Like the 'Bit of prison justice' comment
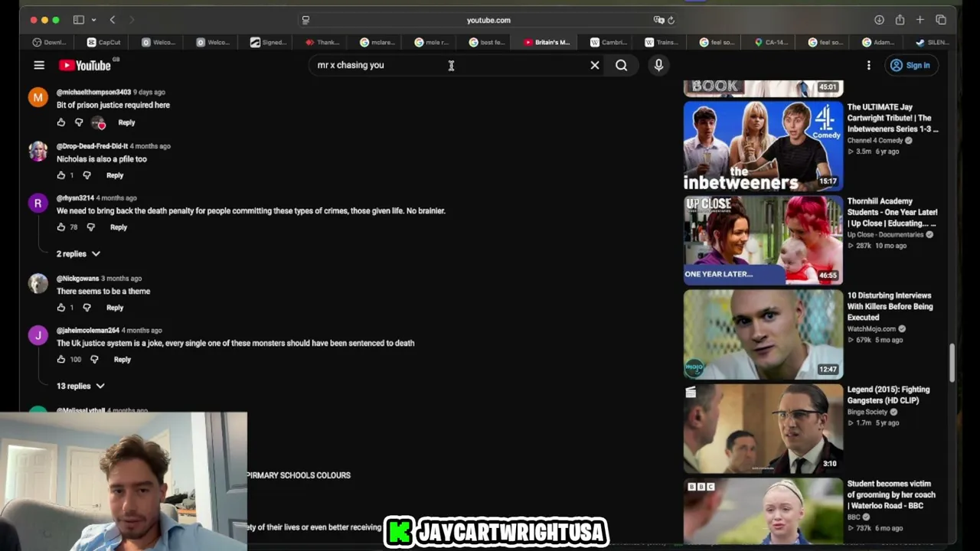 pyautogui.click(x=61, y=122)
